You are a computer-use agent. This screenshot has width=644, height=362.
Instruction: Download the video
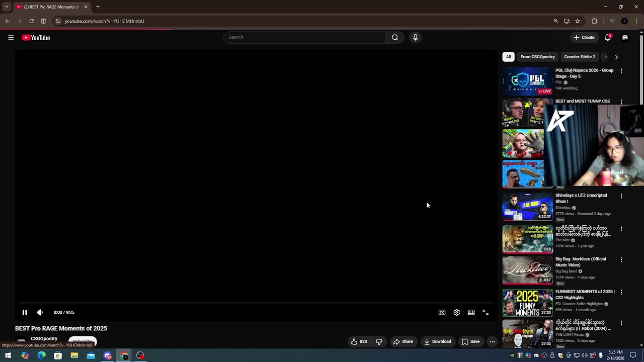point(437,341)
